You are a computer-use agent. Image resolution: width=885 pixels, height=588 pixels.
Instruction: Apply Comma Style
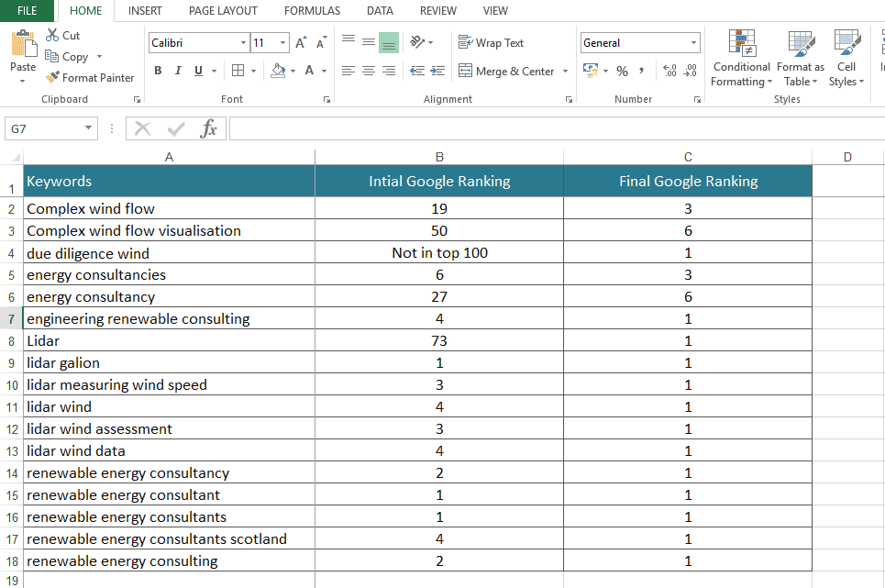642,71
